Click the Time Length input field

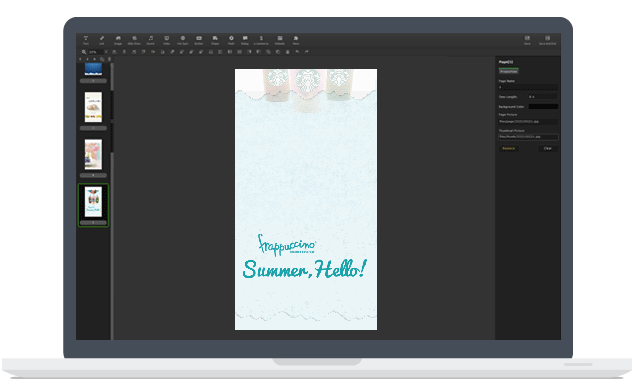click(x=543, y=97)
